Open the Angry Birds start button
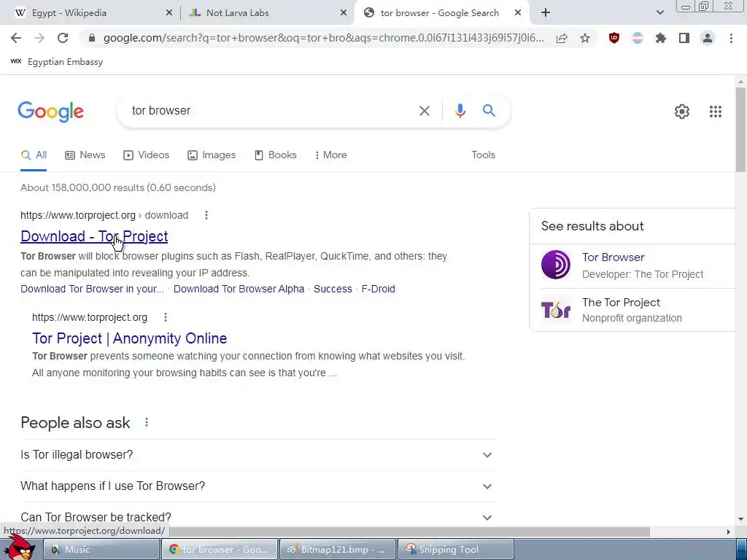 (19, 548)
